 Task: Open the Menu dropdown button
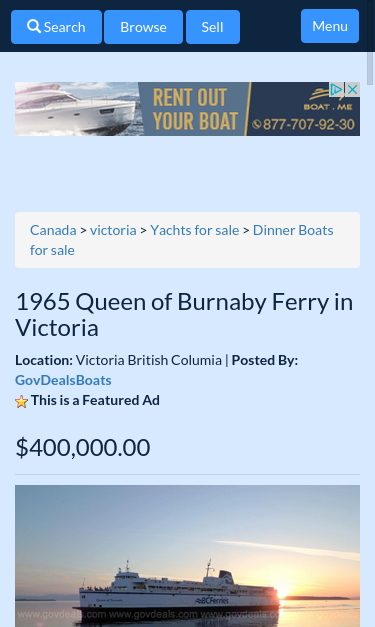click(330, 26)
